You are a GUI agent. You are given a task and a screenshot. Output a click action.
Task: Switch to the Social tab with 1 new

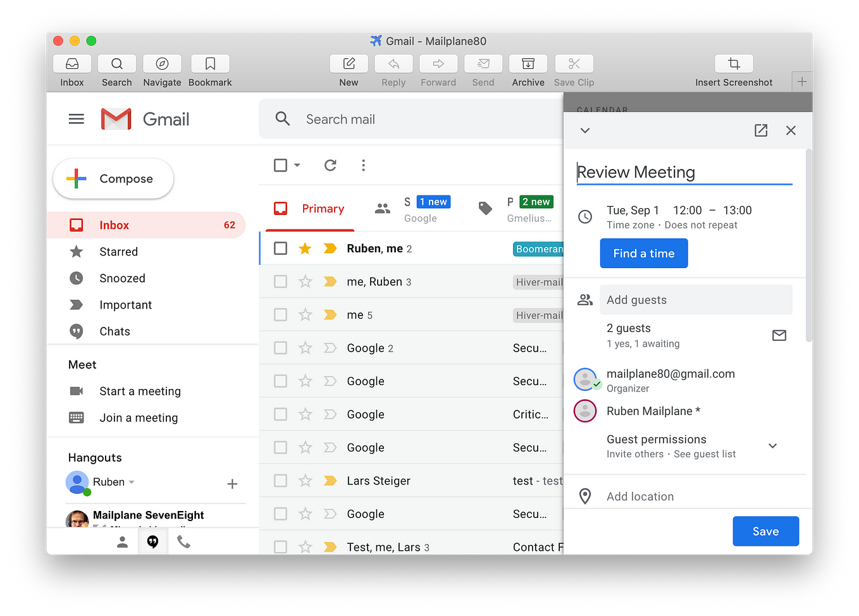pos(412,209)
